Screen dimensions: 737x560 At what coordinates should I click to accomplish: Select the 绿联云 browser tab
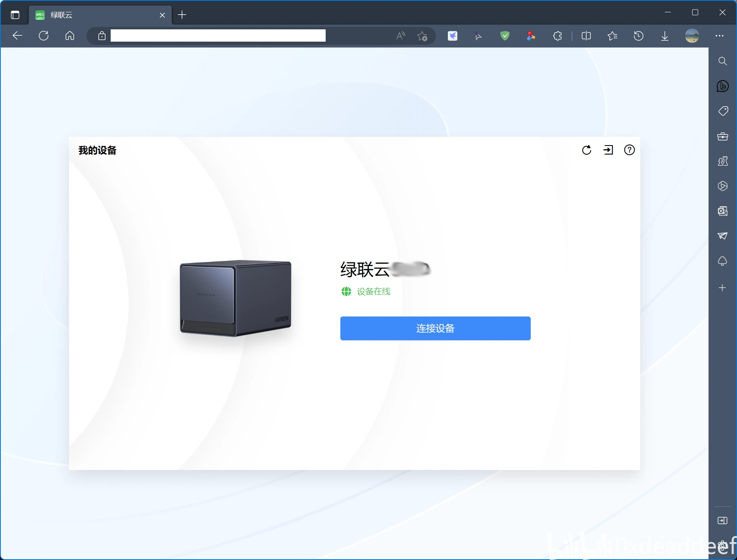pos(100,15)
